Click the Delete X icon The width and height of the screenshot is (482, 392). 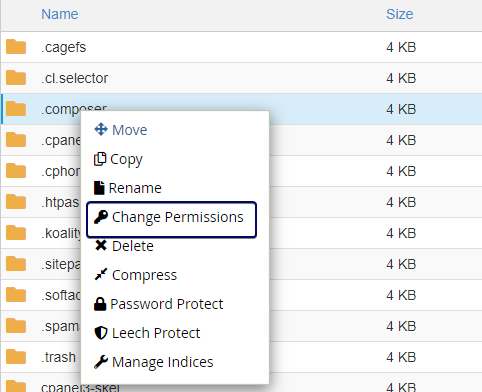tap(101, 246)
